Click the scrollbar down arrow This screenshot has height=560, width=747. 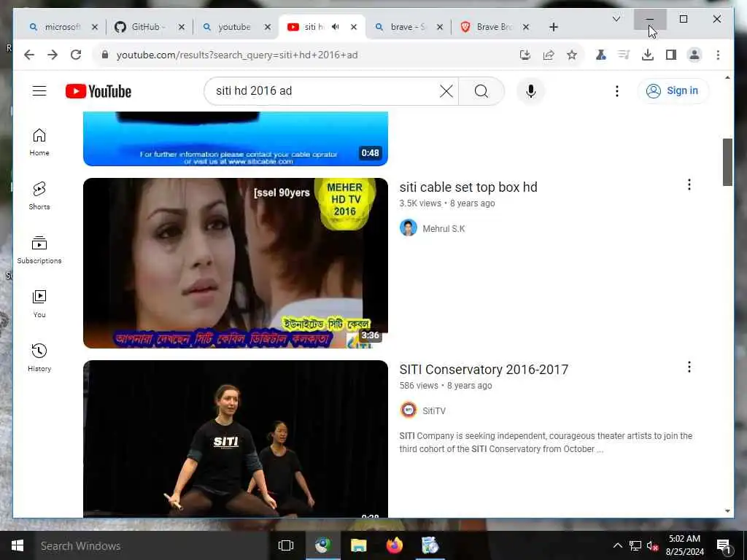pos(727,511)
